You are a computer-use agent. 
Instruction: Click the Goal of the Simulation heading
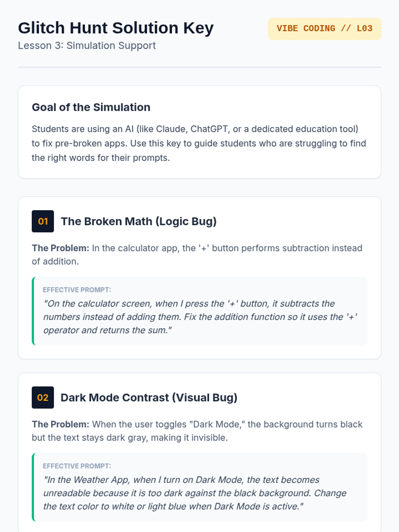91,107
